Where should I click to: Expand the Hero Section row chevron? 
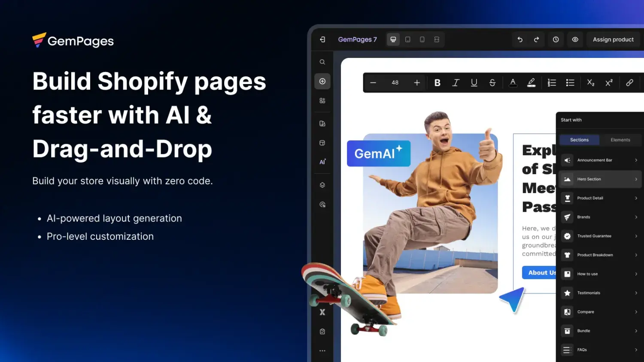point(636,179)
